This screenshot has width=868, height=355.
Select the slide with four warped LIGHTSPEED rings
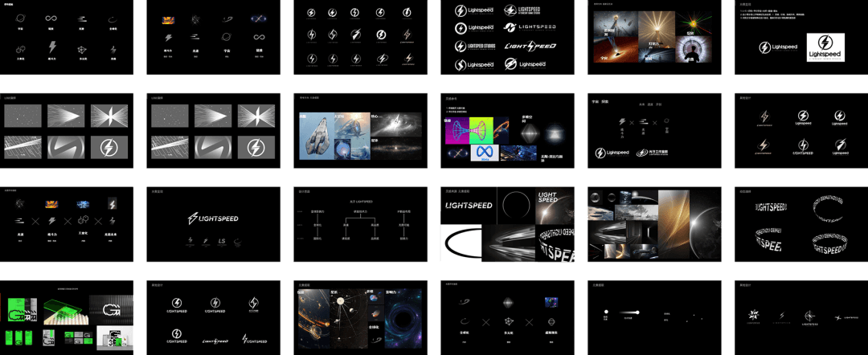[x=801, y=224]
